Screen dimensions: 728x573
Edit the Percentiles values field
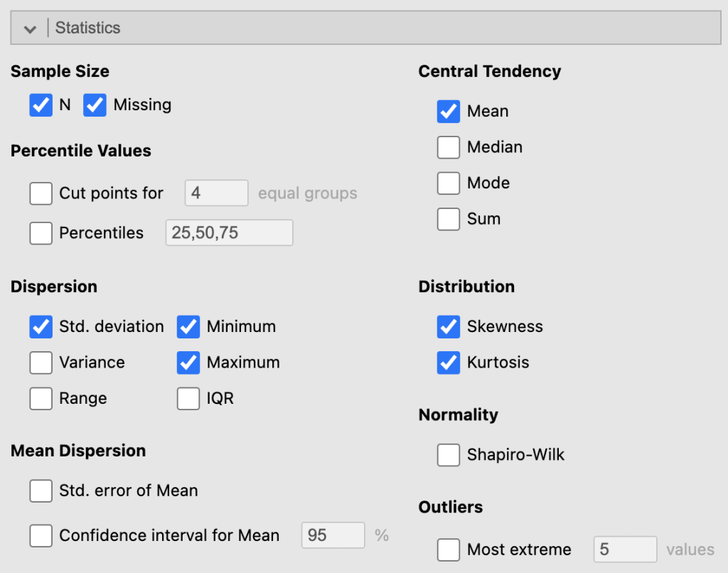[229, 232]
